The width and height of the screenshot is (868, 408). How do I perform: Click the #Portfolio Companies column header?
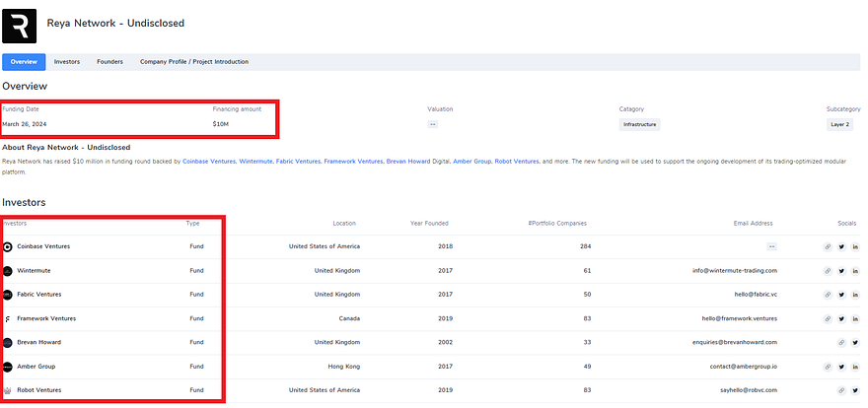pos(557,224)
